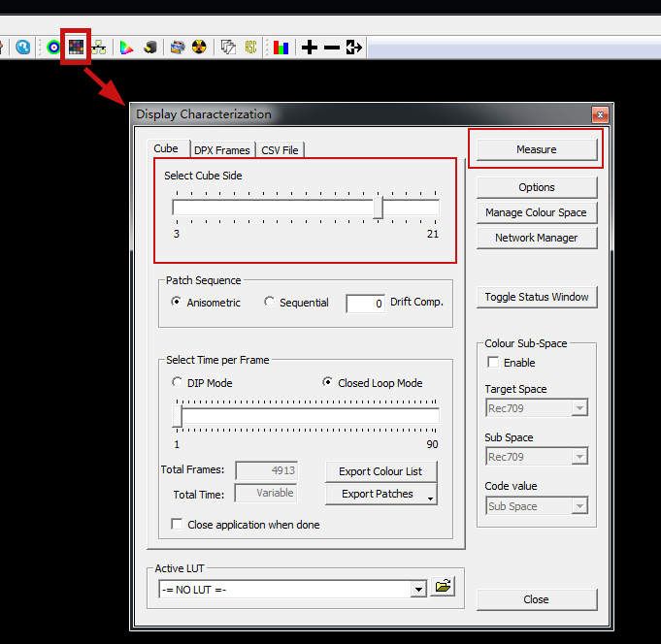
Task: Click the Close button at the bottom
Action: tap(537, 599)
